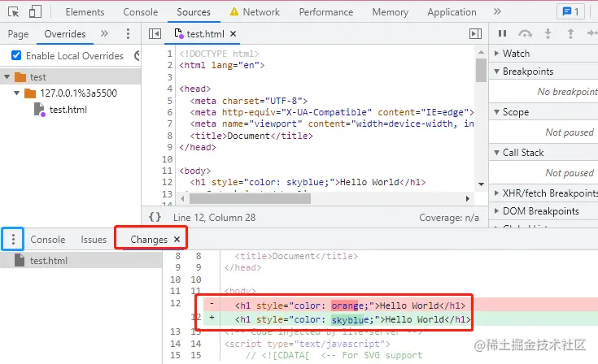Step out of current function icon
The width and height of the screenshot is (598, 364).
pos(570,33)
